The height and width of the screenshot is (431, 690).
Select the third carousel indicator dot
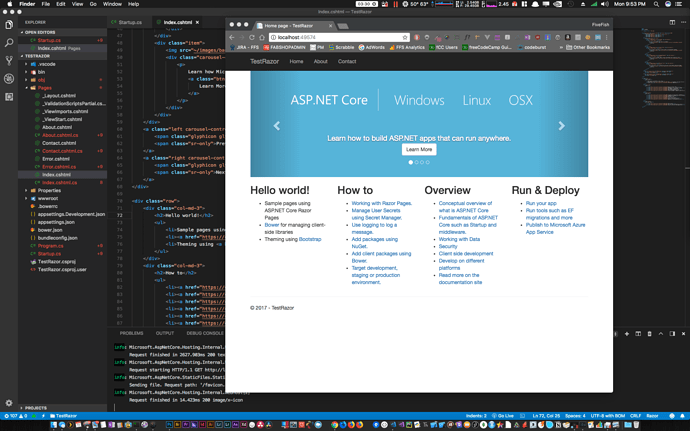click(422, 162)
